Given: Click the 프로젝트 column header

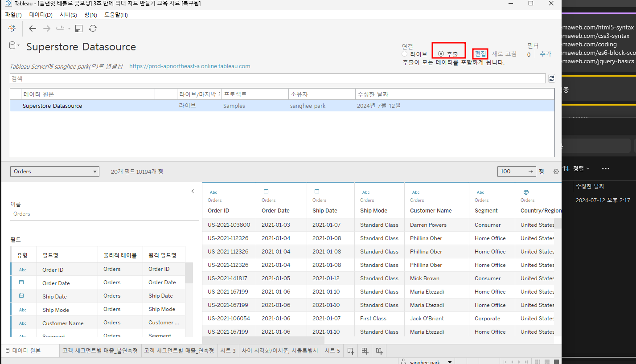Looking at the screenshot, I should click(255, 94).
